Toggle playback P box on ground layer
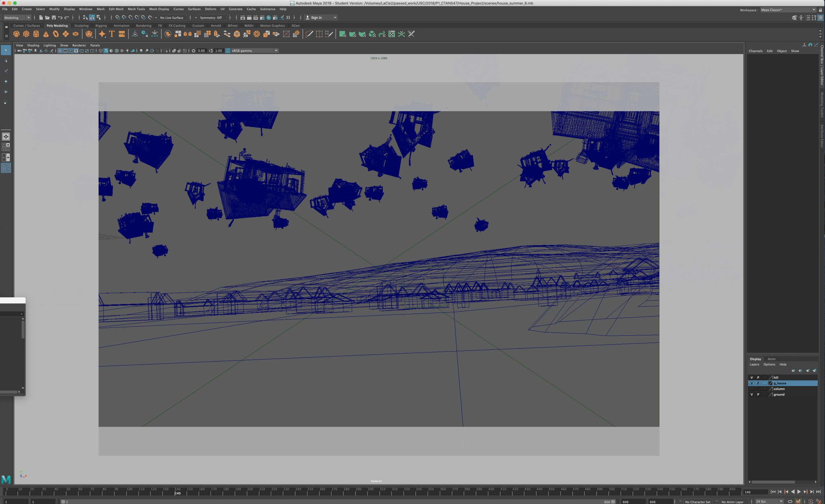The image size is (825, 504). pos(758,394)
